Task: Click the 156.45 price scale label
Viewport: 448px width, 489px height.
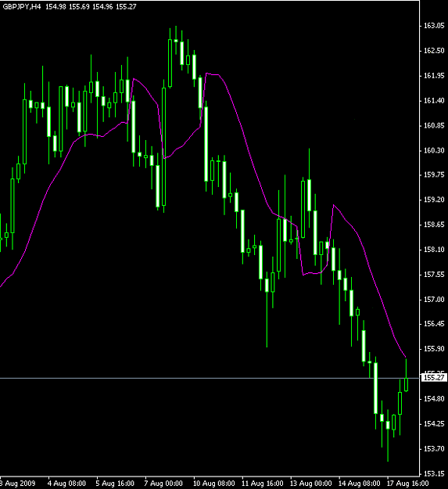Action: tap(434, 324)
